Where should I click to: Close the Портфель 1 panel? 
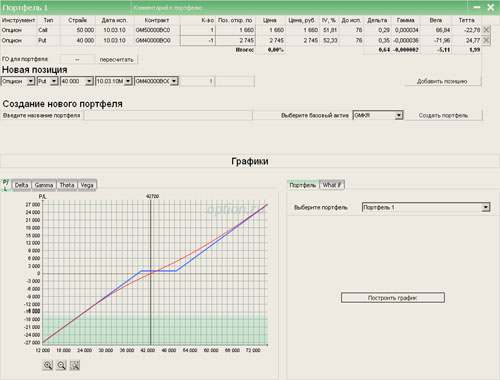pyautogui.click(x=491, y=7)
